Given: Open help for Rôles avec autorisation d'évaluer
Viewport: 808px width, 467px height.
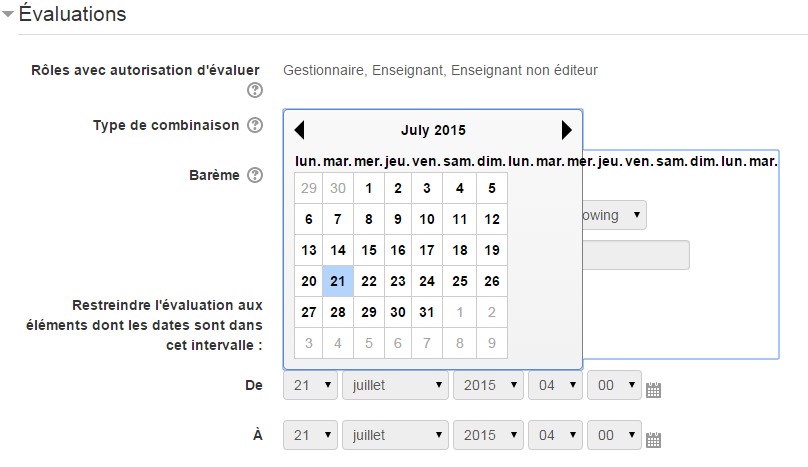Looking at the screenshot, I should point(255,90).
